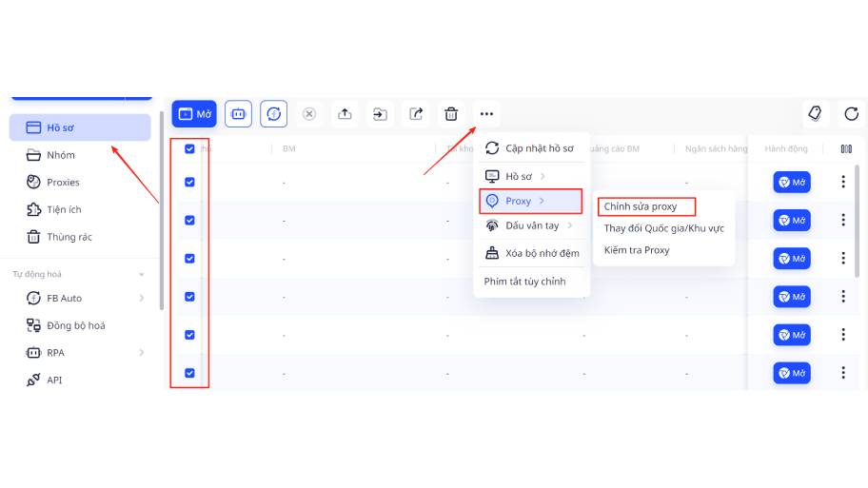
Task: Click the trash delete icon in toolbar
Action: point(451,114)
